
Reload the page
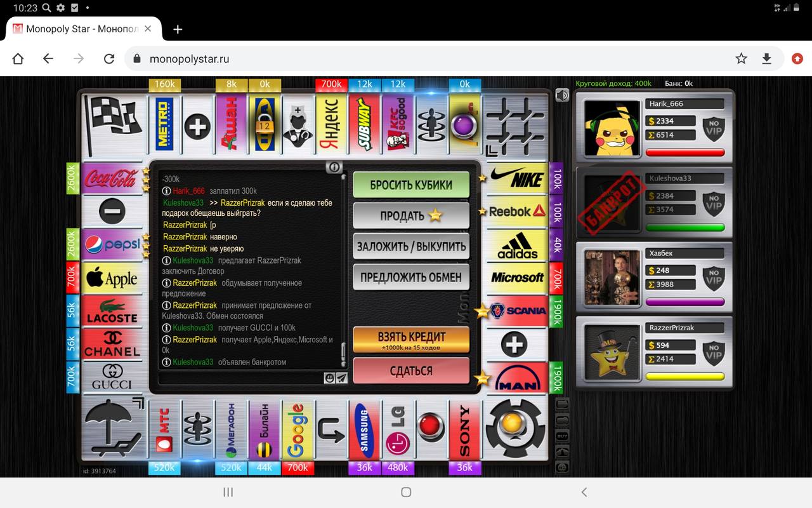click(x=109, y=58)
